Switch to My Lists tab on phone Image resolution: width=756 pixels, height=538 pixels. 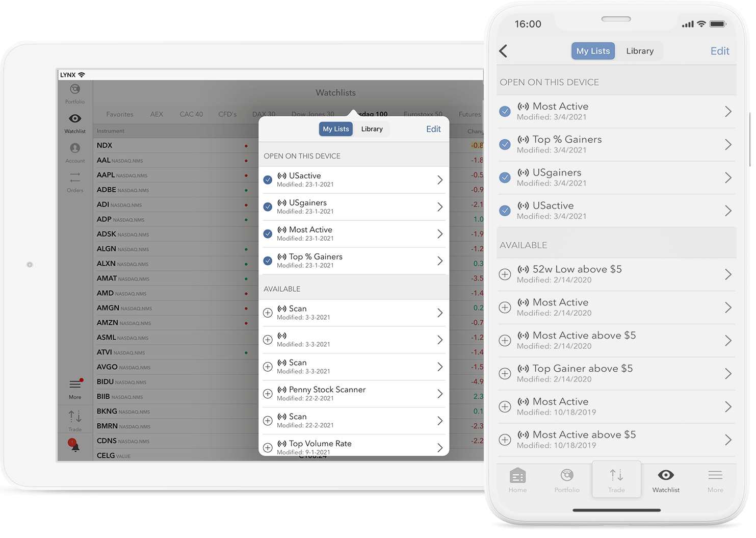pyautogui.click(x=593, y=51)
